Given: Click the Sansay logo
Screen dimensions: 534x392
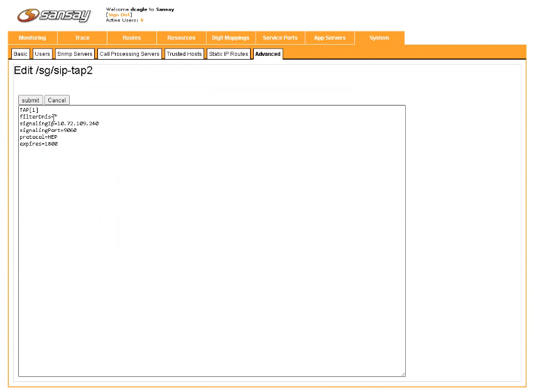Looking at the screenshot, I should [x=53, y=14].
